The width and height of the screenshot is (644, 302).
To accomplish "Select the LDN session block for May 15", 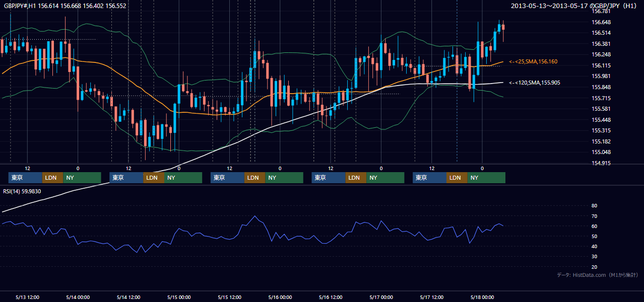I will coord(254,178).
